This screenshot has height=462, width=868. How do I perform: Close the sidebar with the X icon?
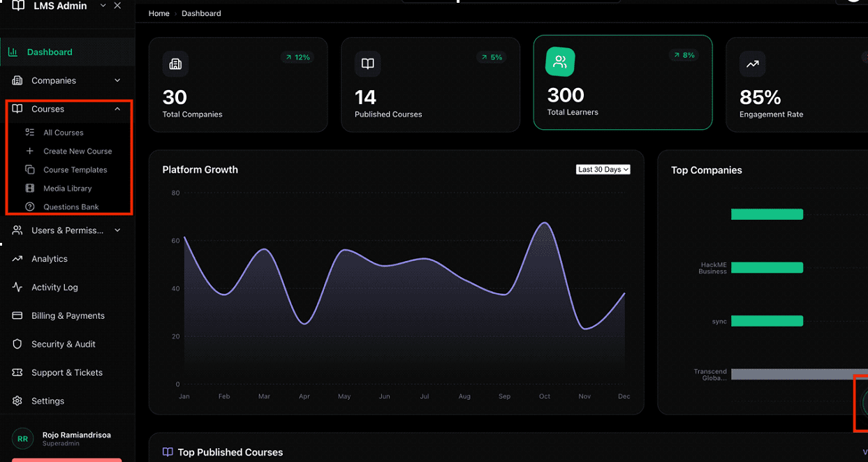coord(117,6)
